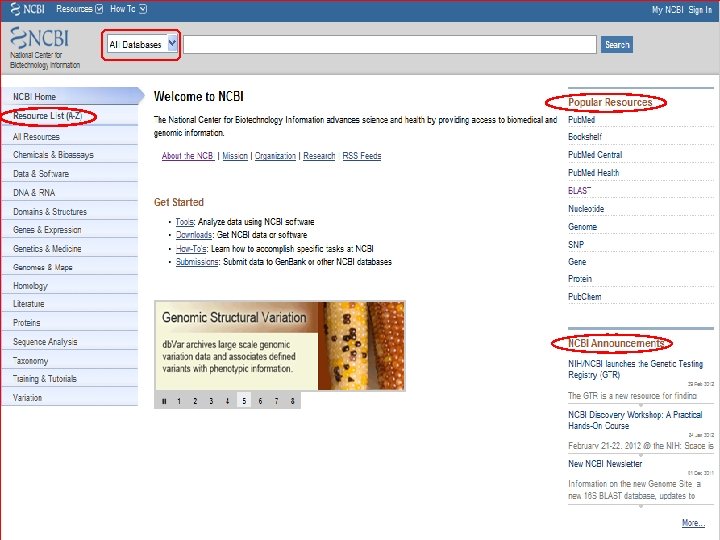This screenshot has width=720, height=540.
Task: Open Bookshelf under Popular Resources
Action: 585,137
